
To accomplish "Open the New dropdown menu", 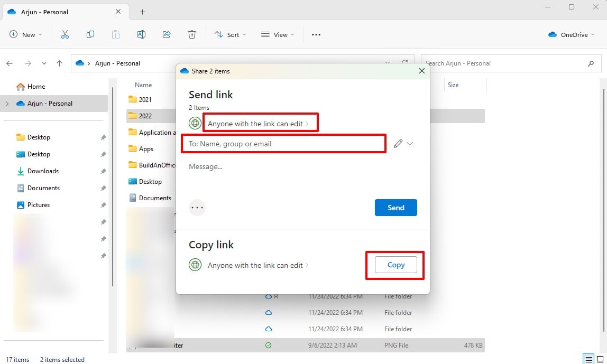I will coord(26,35).
